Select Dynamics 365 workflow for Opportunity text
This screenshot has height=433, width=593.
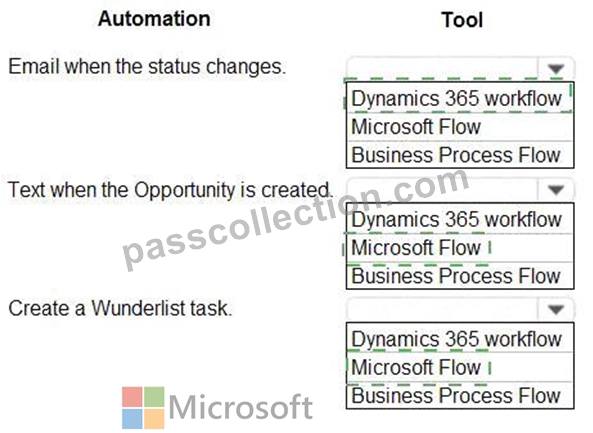(x=459, y=219)
